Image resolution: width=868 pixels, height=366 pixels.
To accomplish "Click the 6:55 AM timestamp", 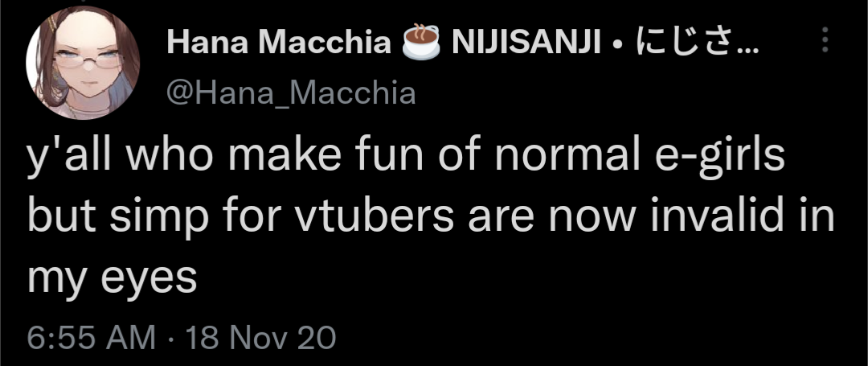I will click(x=92, y=337).
